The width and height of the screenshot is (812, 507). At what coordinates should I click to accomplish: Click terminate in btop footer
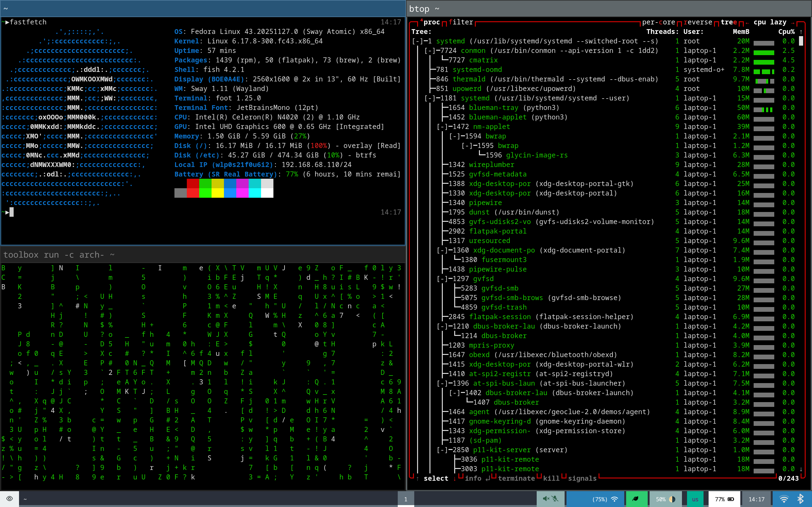(x=516, y=478)
